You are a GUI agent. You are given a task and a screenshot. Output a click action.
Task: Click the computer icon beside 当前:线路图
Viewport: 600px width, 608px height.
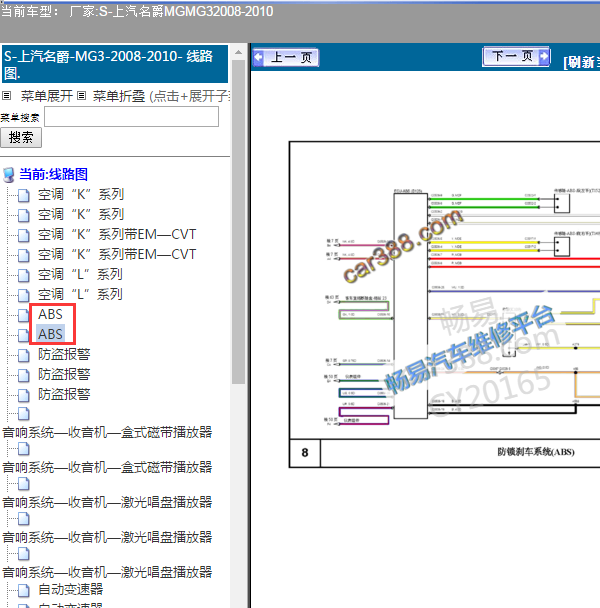click(9, 175)
